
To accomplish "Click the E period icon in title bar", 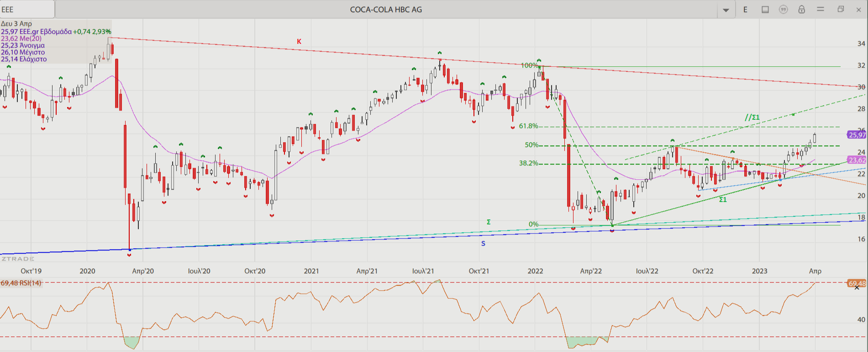I will [x=745, y=10].
